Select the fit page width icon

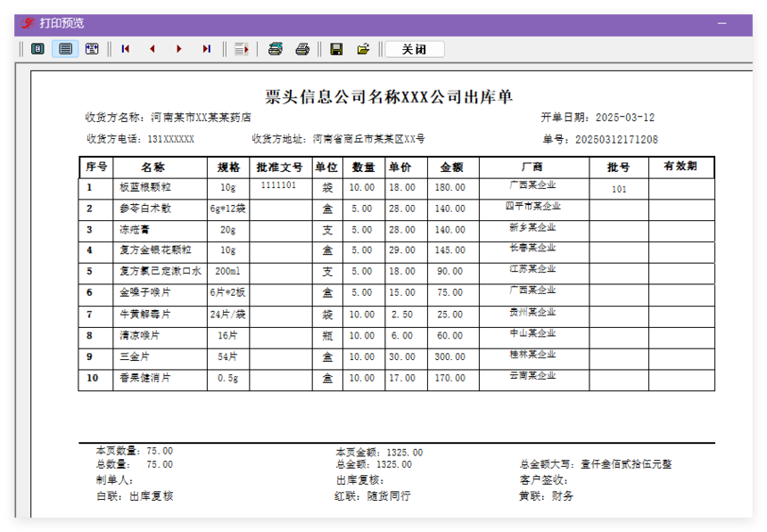(92, 49)
